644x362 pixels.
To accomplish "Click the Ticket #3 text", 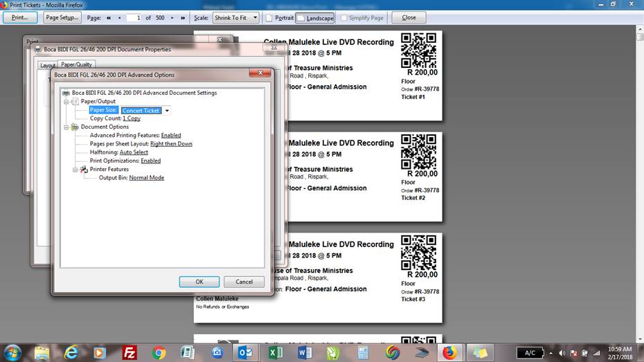I will [x=413, y=299].
